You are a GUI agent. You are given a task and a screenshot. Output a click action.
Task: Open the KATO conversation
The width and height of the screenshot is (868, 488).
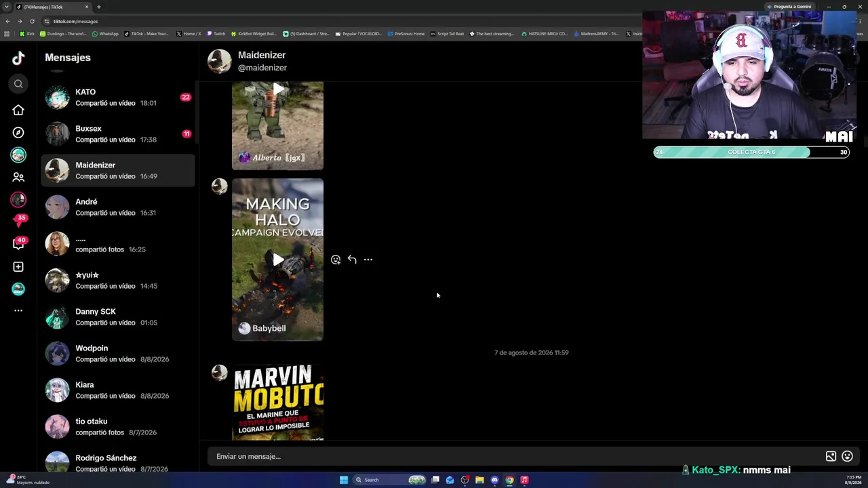point(118,97)
